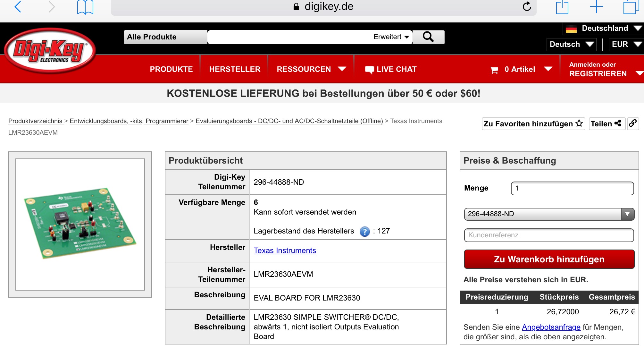644x348 pixels.
Task: Open the RESSOURCEN menu label
Action: click(304, 69)
